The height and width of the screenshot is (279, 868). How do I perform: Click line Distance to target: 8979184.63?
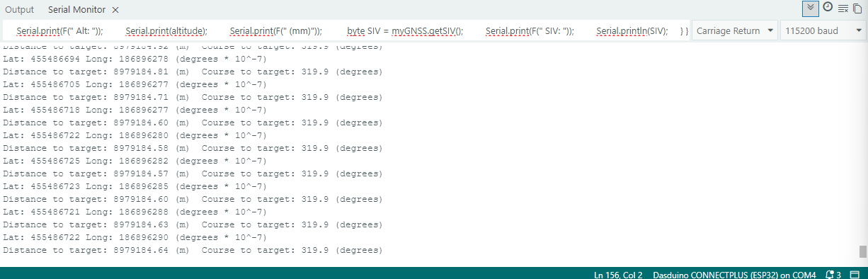(193, 224)
